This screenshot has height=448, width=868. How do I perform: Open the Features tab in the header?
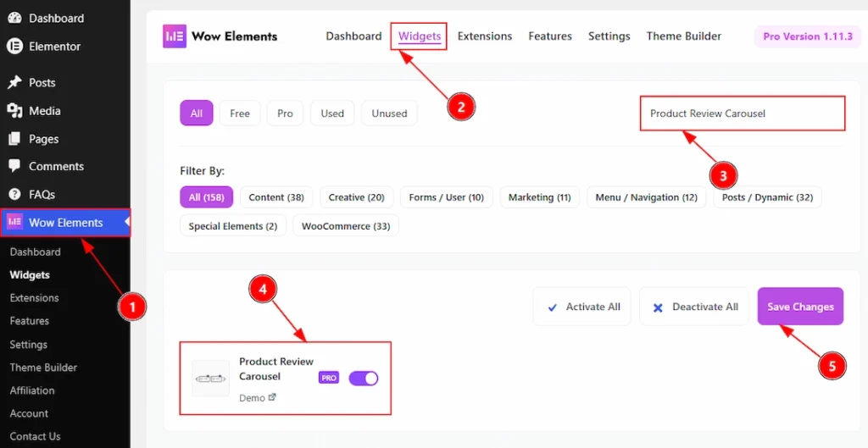[x=550, y=36]
